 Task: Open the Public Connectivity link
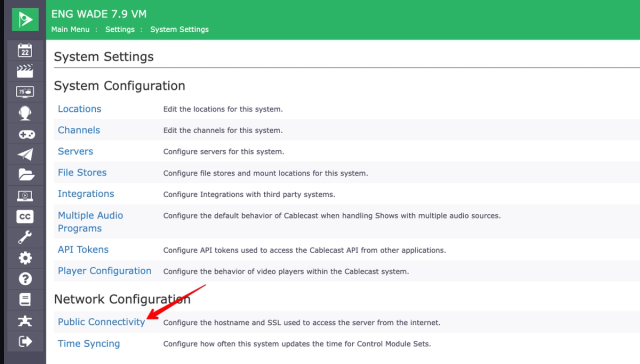pos(101,322)
